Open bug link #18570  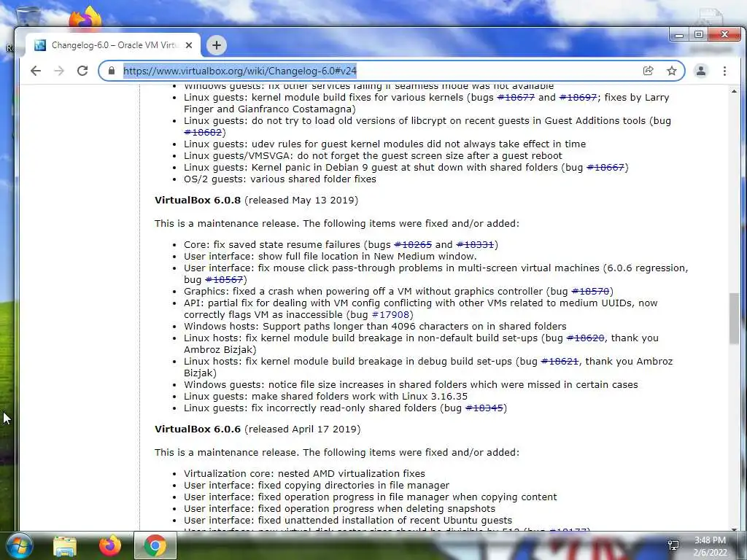[590, 292]
